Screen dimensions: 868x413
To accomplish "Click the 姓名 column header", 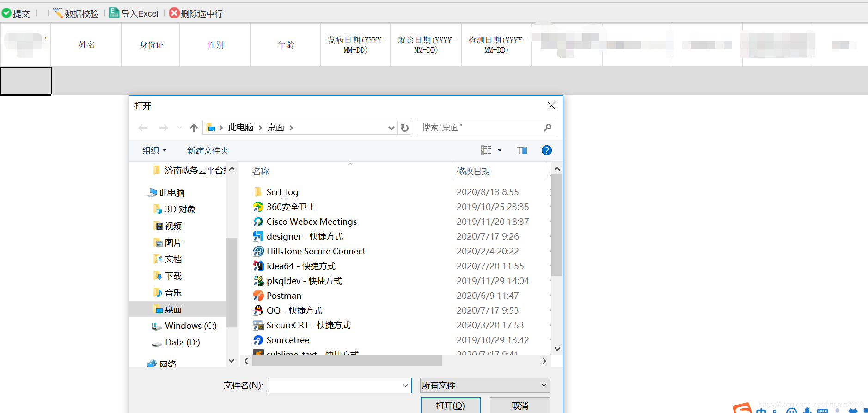I will click(86, 44).
